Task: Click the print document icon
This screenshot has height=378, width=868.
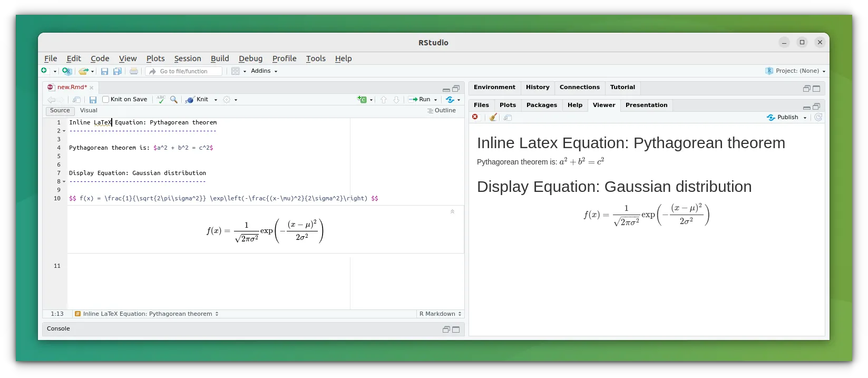Action: coord(134,71)
